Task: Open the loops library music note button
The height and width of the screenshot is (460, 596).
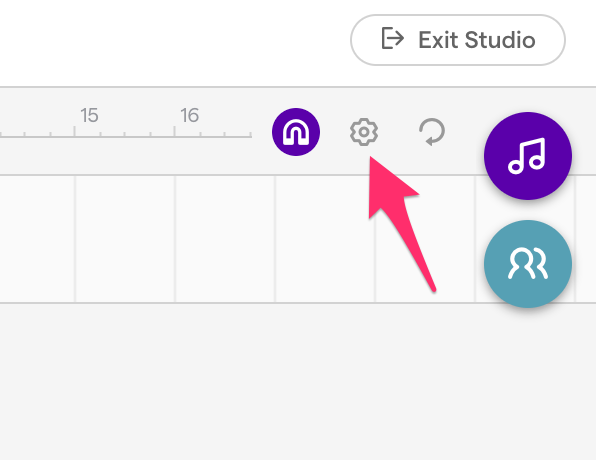Action: tap(528, 156)
